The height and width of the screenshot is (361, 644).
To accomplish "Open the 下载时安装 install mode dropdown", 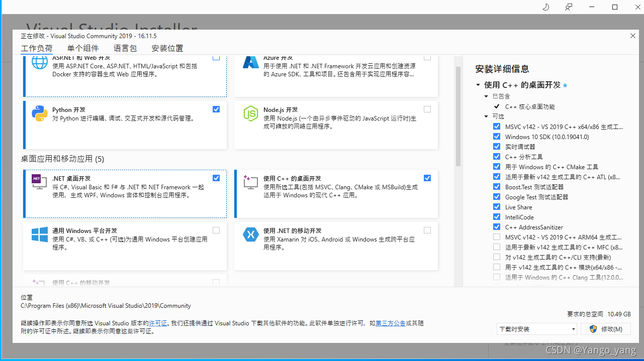I will pos(537,329).
